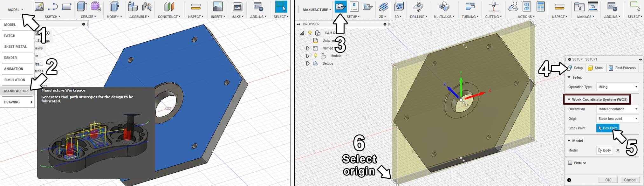Screen dimensions: 644x186
Task: Click the Create Form icon
Action: pos(96,6)
